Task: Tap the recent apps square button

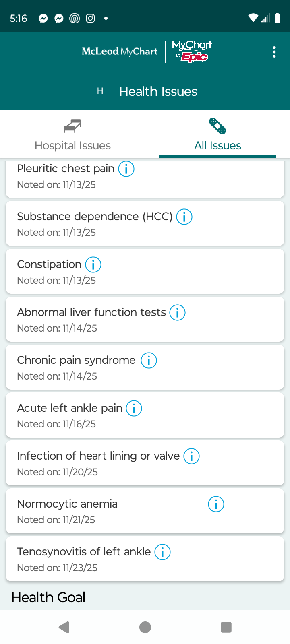Action: point(226,627)
